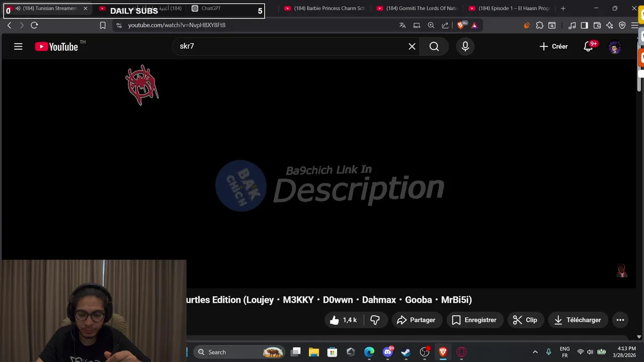
Task: Open Windows taskbar Search box
Action: point(239,352)
